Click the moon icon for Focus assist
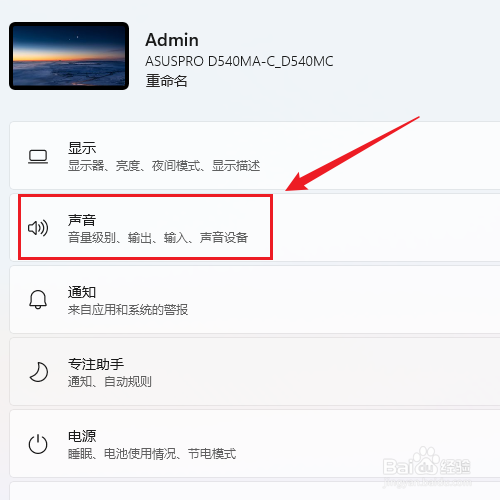Viewport: 500px width, 500px height. 39,372
